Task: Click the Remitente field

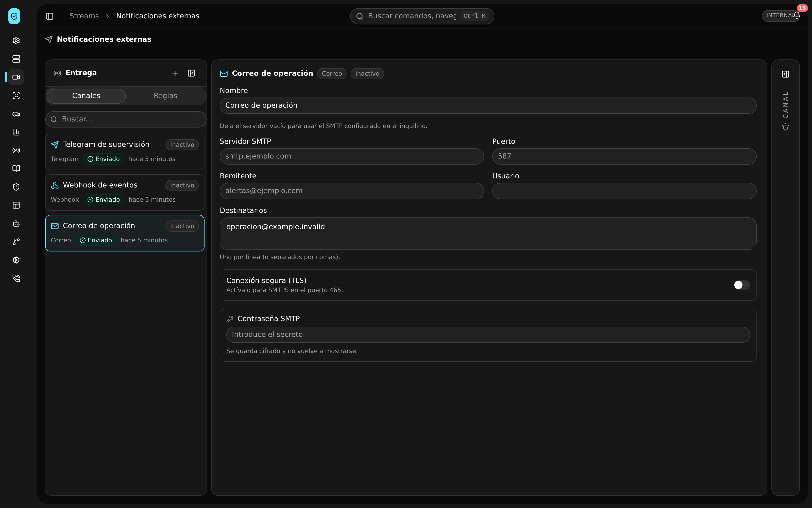Action: pyautogui.click(x=352, y=191)
